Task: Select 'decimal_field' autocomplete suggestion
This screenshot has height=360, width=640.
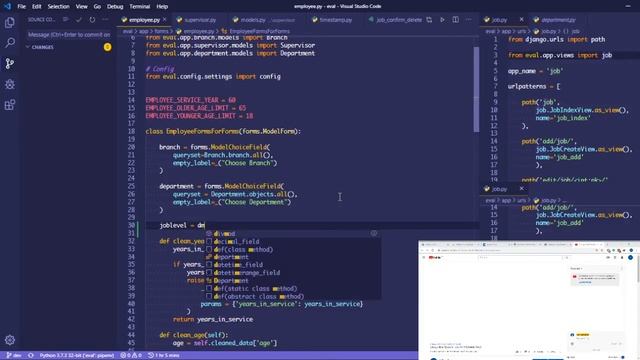Action: [292, 241]
